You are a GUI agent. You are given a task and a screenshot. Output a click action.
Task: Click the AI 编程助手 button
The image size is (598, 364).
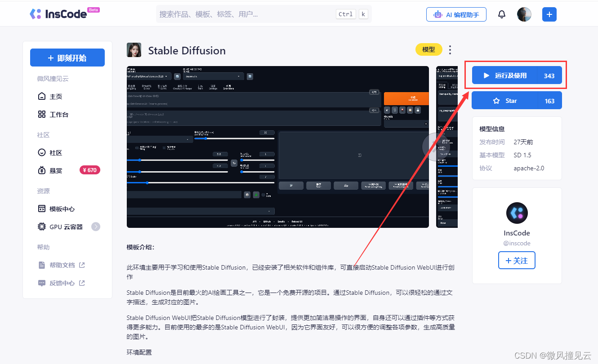pos(456,14)
